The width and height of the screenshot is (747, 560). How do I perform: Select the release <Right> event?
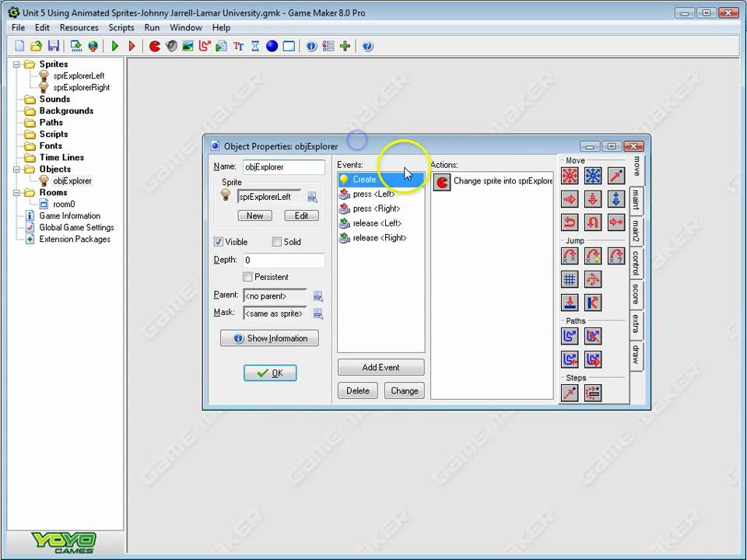click(381, 238)
